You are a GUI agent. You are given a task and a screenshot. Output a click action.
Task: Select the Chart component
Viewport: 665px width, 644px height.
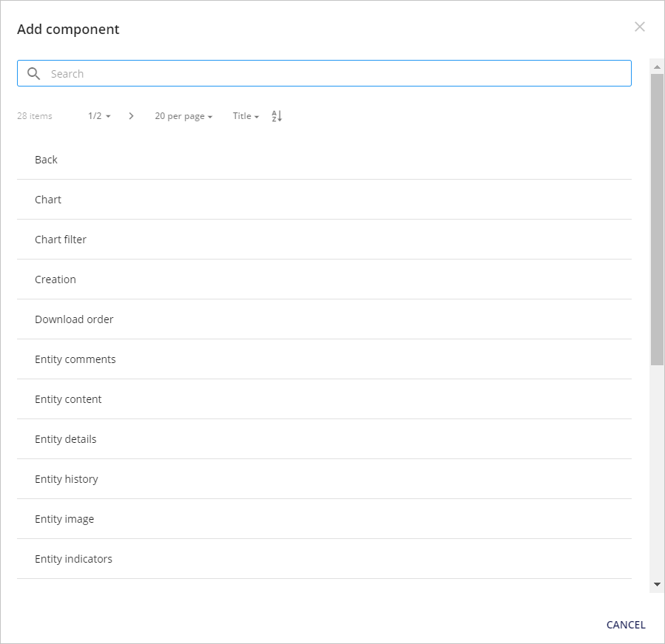point(324,199)
